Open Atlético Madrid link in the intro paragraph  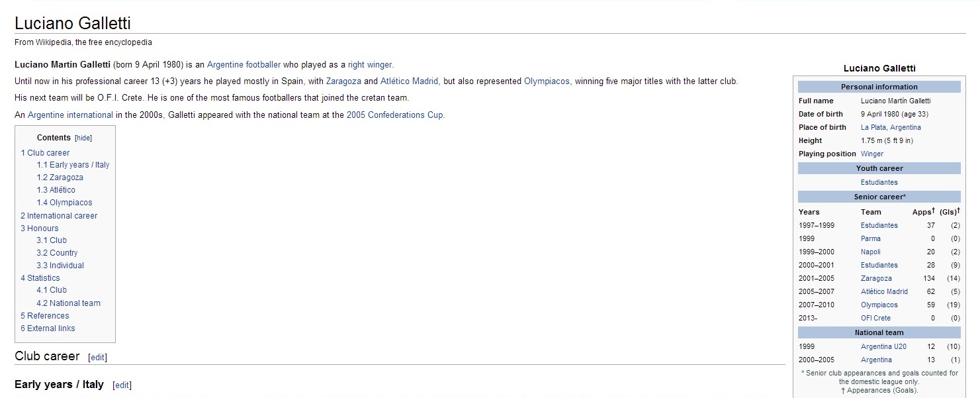click(409, 81)
